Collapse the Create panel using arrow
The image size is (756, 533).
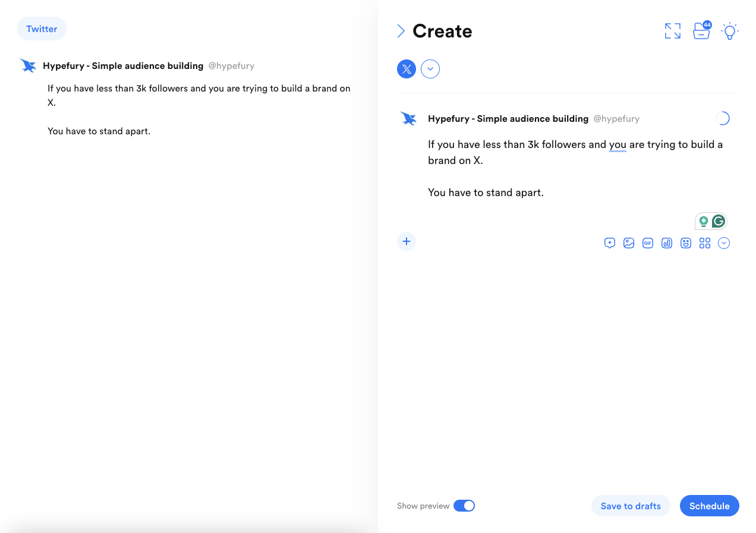[x=401, y=31]
